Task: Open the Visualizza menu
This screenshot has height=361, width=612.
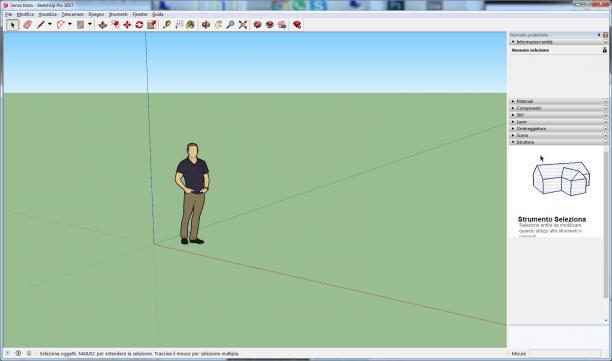Action: pos(48,14)
